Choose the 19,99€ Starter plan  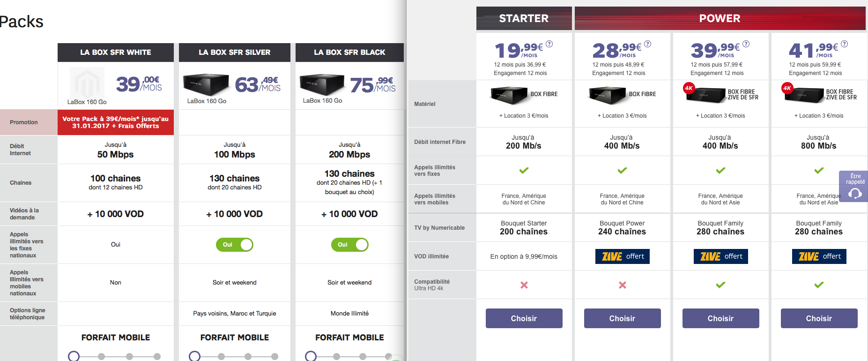click(524, 318)
